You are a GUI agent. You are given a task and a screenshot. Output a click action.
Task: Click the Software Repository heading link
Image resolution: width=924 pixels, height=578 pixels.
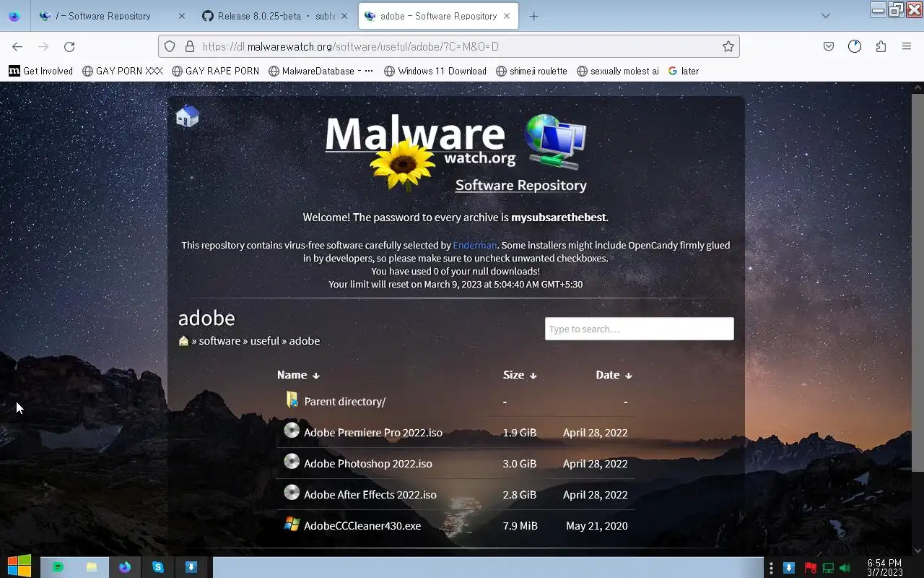coord(520,185)
